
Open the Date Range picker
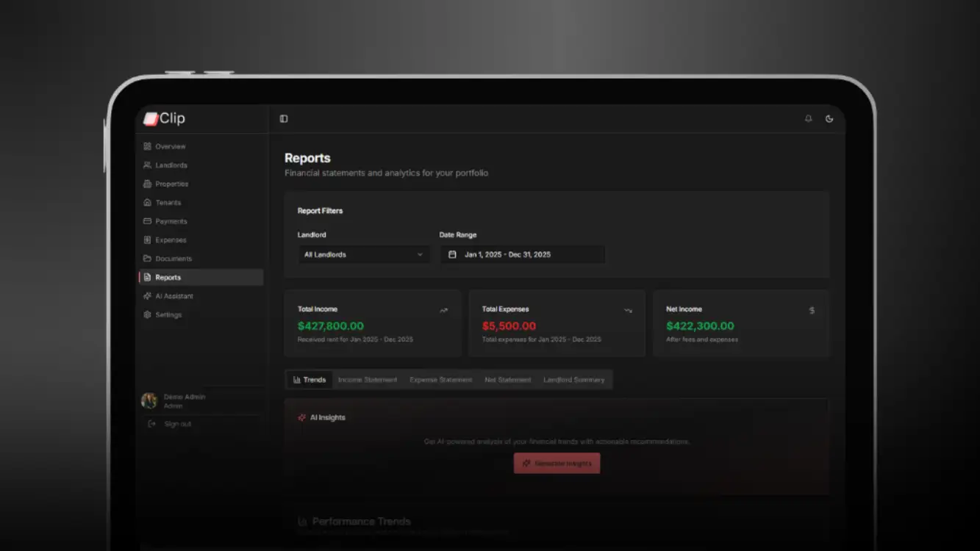click(523, 254)
